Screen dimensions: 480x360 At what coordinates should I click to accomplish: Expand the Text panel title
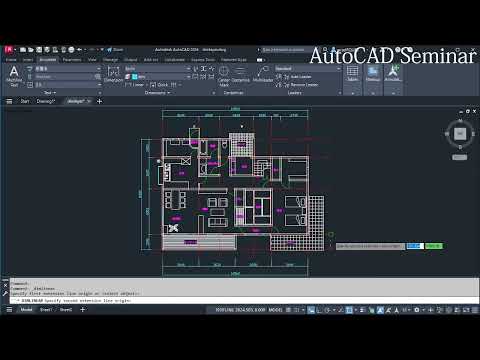tap(50, 93)
